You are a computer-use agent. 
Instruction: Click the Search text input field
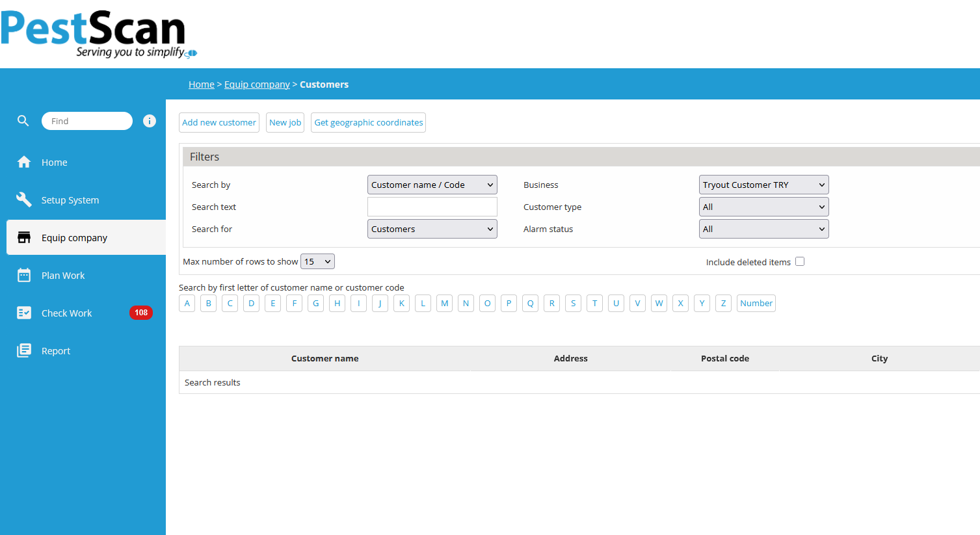432,207
